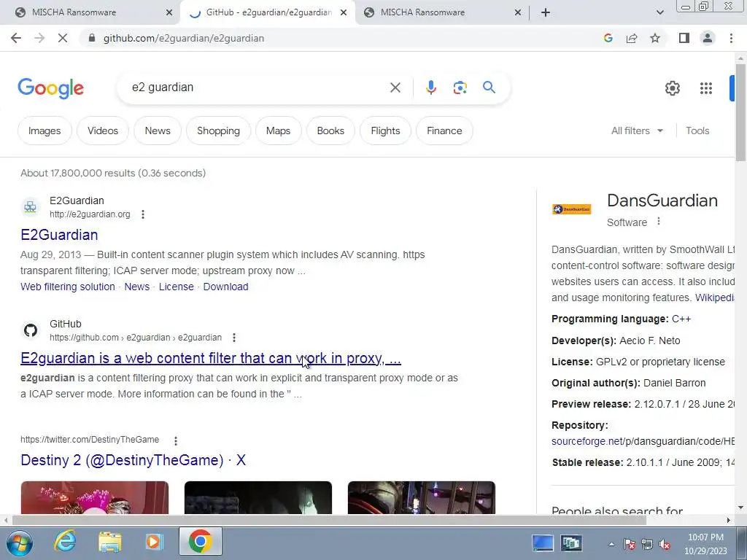Share this page via toolbar icon
This screenshot has height=560, width=747.
coord(632,38)
